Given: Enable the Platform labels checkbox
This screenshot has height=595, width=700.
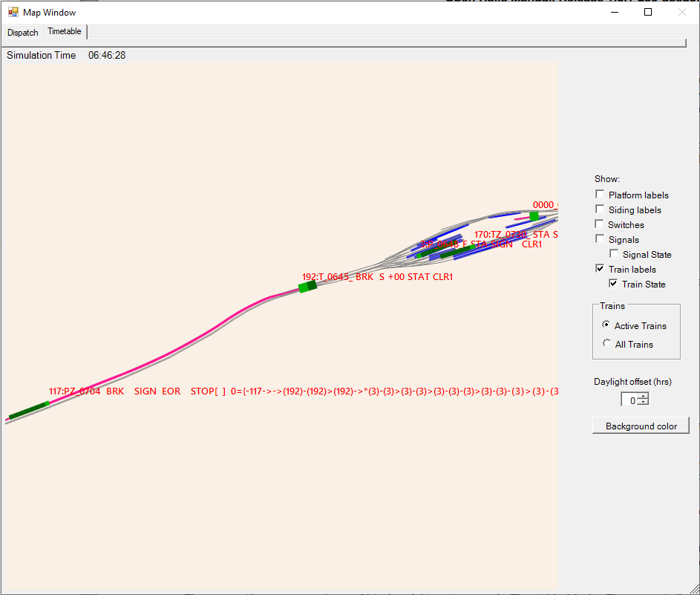Looking at the screenshot, I should (600, 195).
